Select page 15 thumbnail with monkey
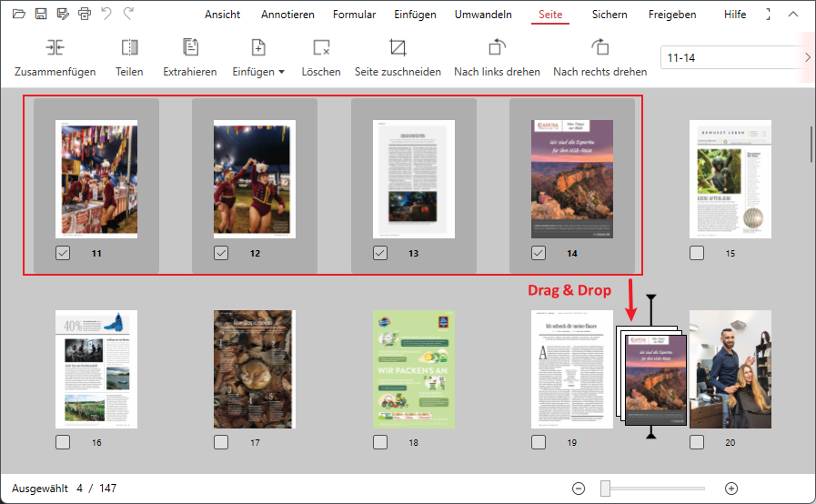Image resolution: width=816 pixels, height=504 pixels. [730, 179]
